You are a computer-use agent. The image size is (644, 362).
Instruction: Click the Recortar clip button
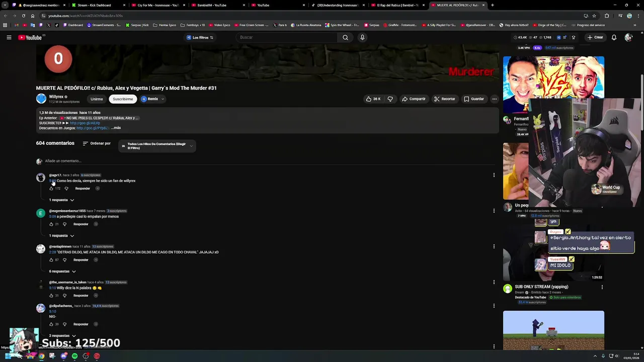click(444, 99)
